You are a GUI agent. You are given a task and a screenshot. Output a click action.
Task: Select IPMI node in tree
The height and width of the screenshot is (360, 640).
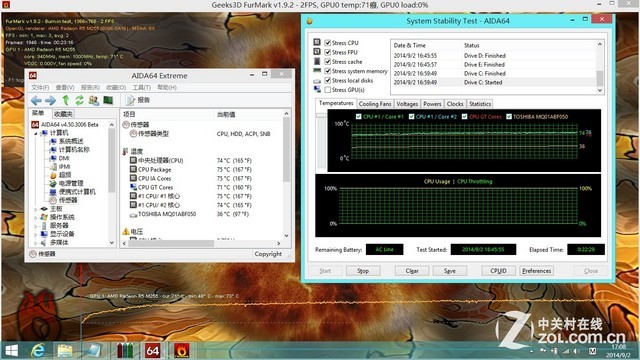point(64,167)
